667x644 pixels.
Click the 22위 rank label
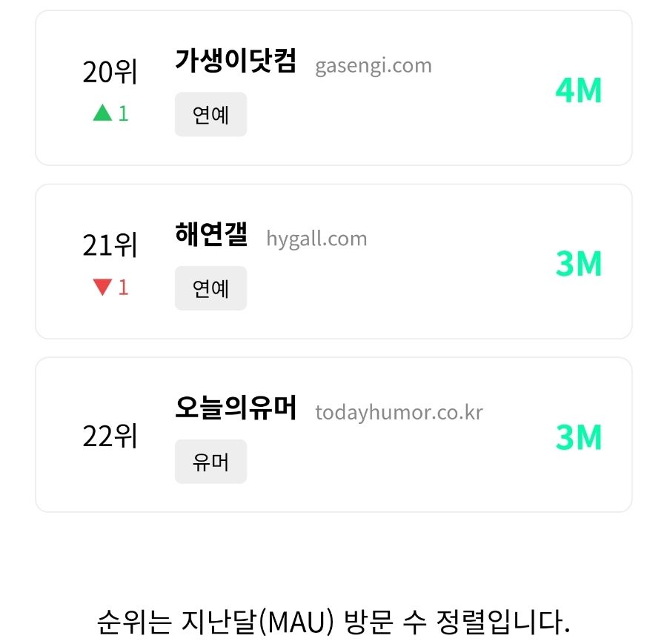(x=110, y=436)
